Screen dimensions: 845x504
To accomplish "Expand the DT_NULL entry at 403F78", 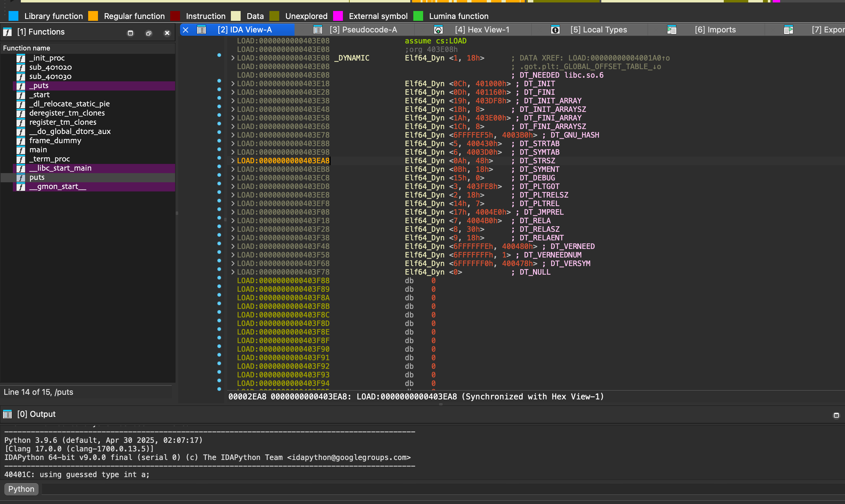I will (233, 272).
